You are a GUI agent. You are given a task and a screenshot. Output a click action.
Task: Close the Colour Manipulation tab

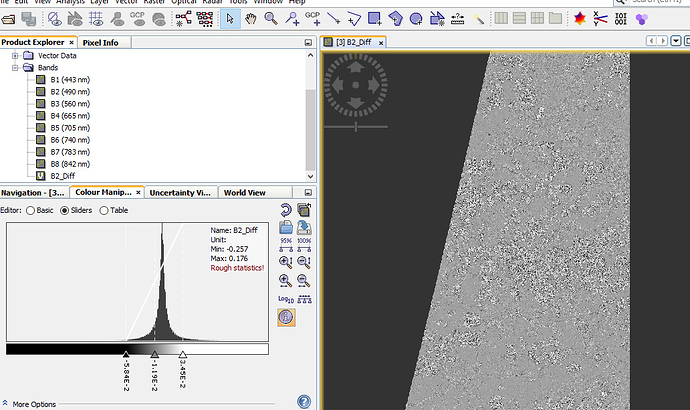pos(138,193)
